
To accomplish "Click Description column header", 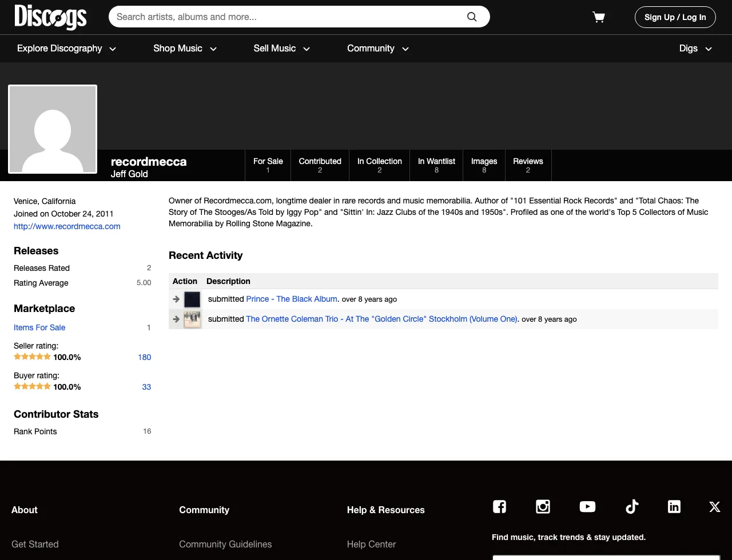I will coord(228,281).
